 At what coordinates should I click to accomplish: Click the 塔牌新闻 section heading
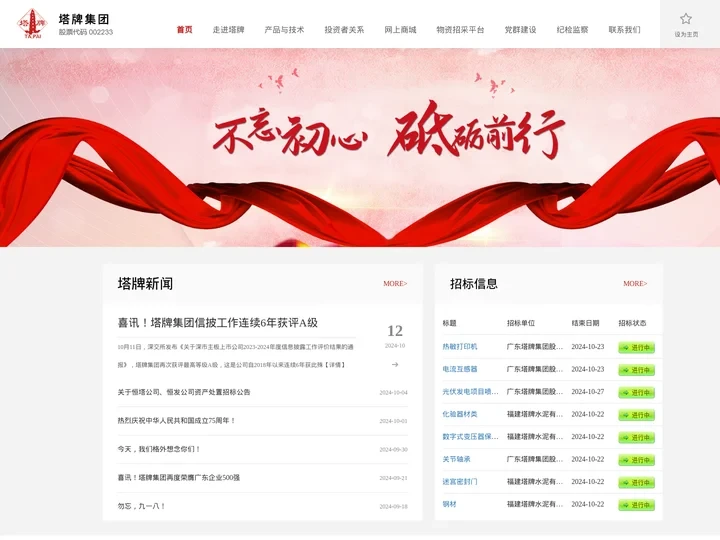pyautogui.click(x=146, y=284)
